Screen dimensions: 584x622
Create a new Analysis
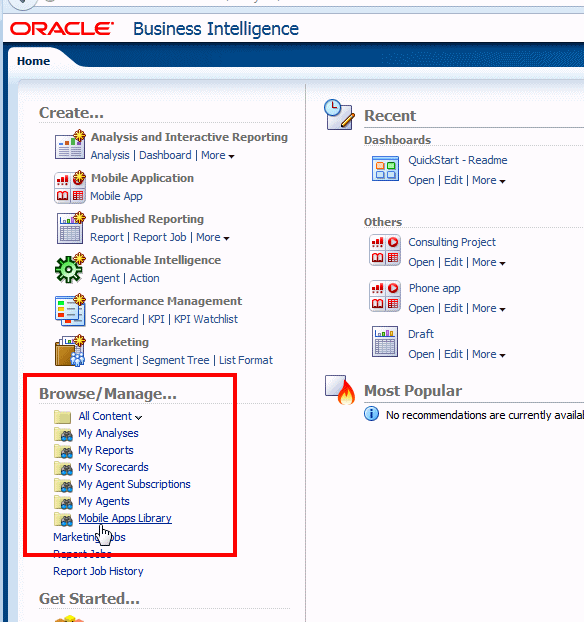[x=110, y=155]
